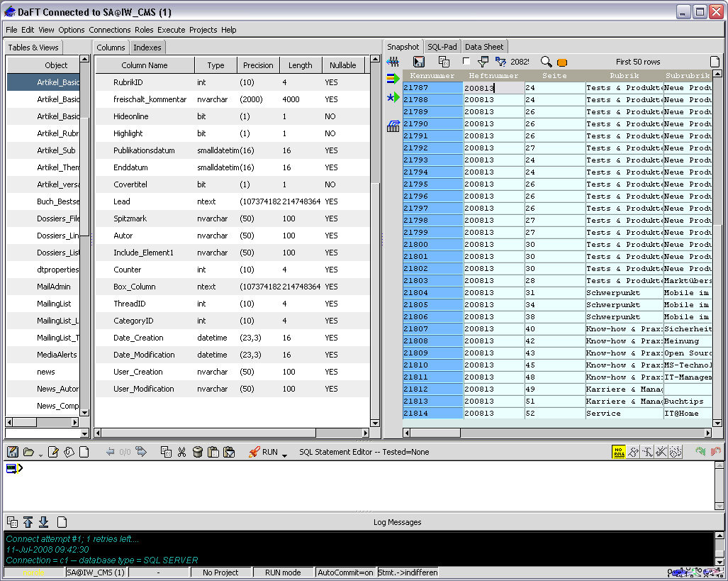
Task: Click the blue star arrow icon beside grid
Action: (393, 98)
